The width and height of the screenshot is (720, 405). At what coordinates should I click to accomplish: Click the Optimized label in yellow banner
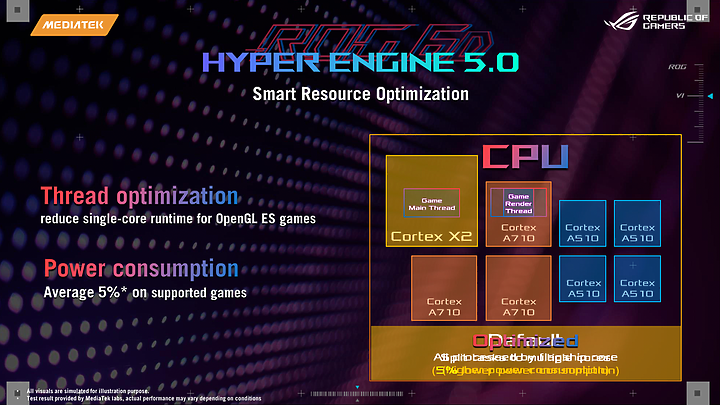pos(525,341)
